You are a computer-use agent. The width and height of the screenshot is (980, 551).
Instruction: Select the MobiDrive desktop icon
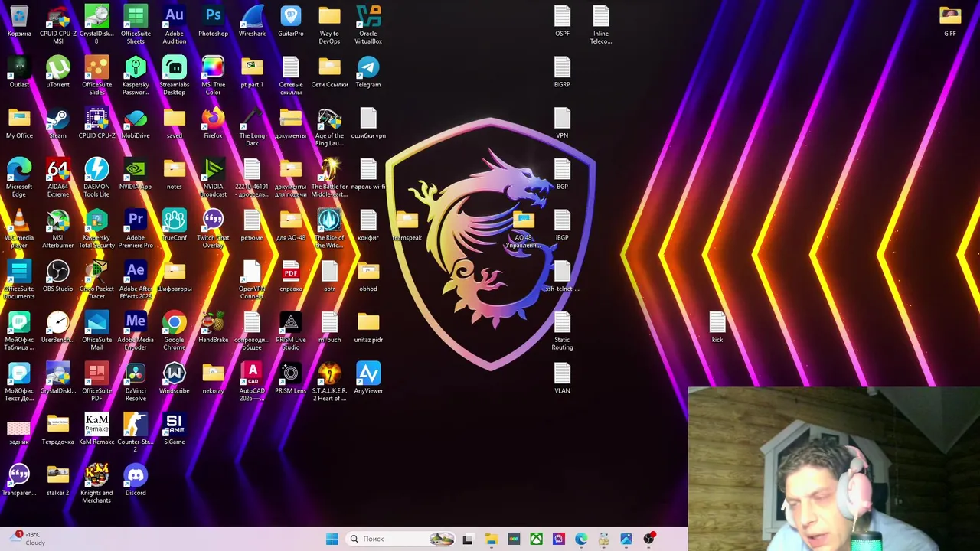point(136,123)
